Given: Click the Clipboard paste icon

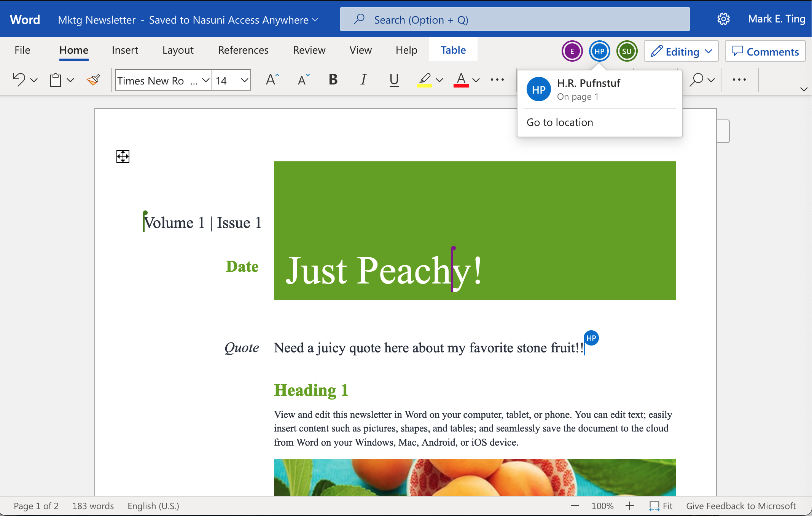Looking at the screenshot, I should [56, 80].
